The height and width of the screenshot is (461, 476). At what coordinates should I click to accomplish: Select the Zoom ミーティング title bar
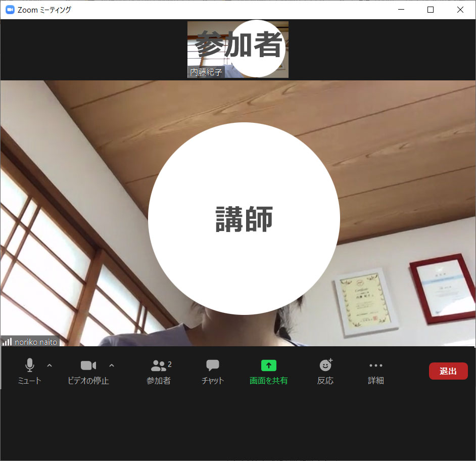45,9
